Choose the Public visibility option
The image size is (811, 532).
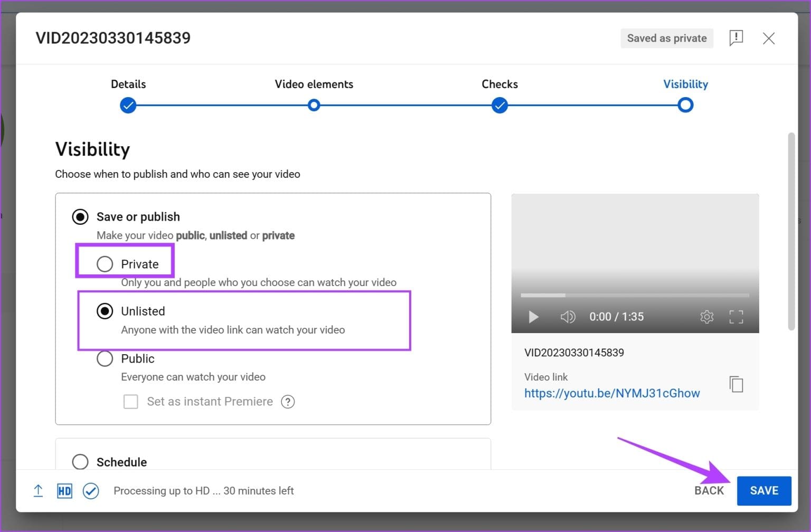[105, 359]
